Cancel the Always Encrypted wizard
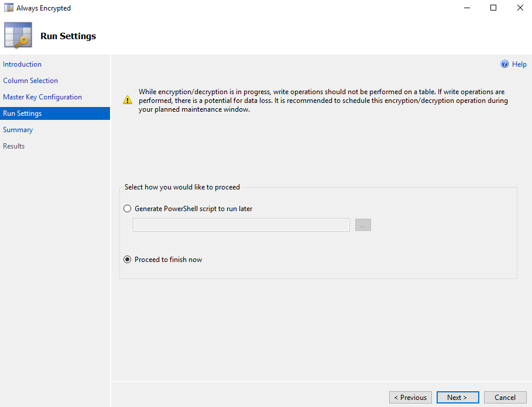Viewport: 532px width, 407px height. pyautogui.click(x=505, y=398)
